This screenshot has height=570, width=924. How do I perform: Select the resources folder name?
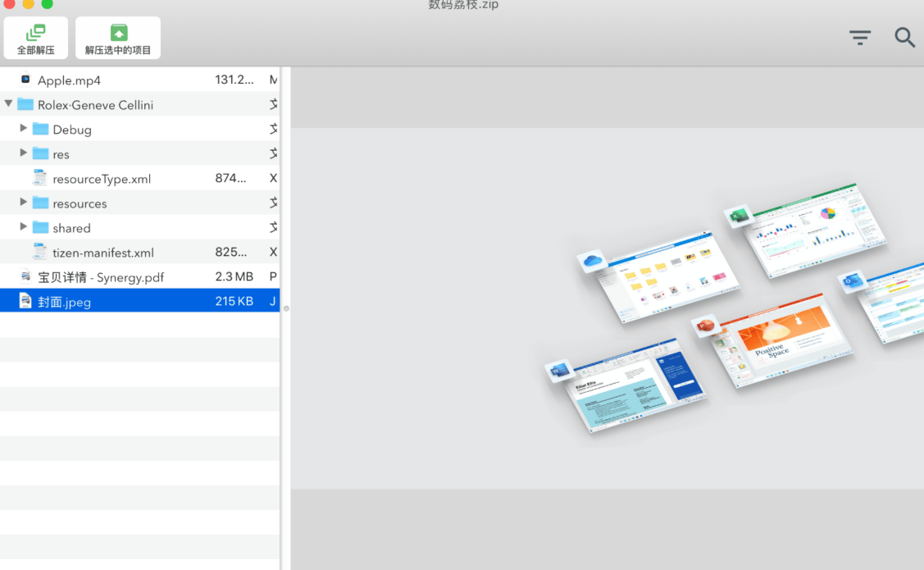[80, 203]
